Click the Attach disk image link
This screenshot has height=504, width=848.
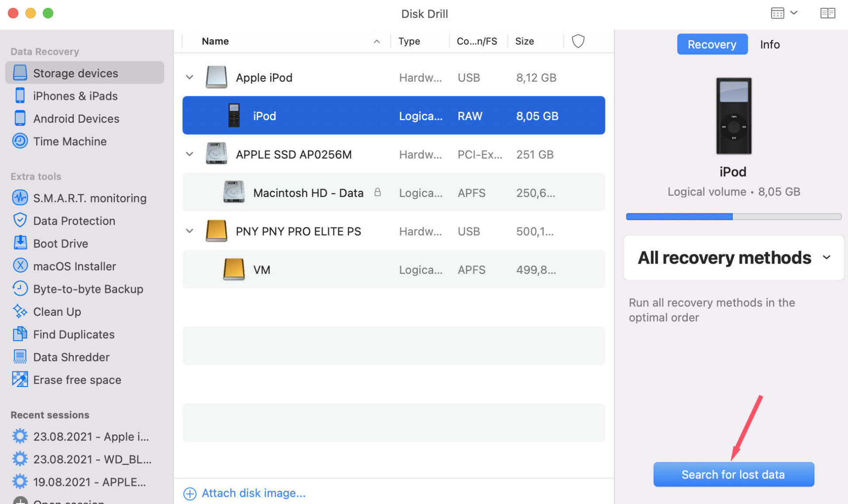(253, 493)
